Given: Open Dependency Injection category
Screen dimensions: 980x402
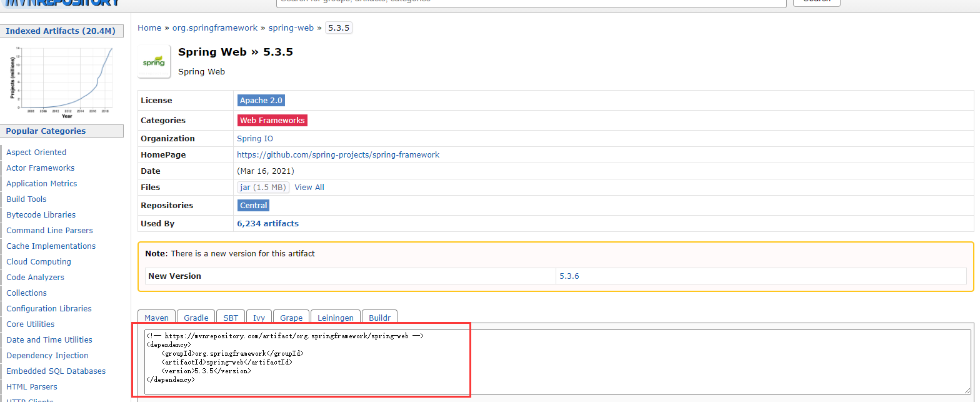Looking at the screenshot, I should click(x=47, y=355).
